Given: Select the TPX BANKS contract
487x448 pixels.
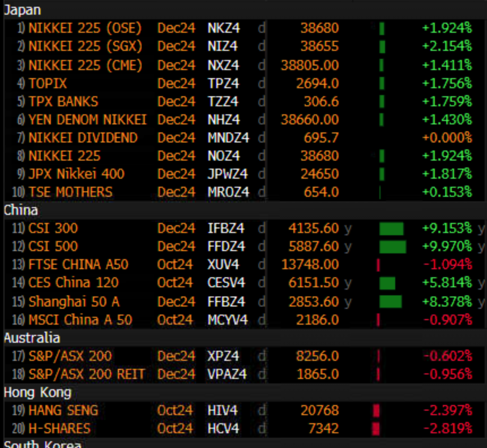Looking at the screenshot, I should [63, 101].
